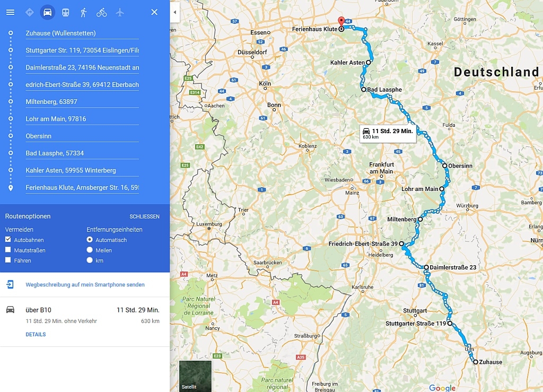
Task: Open route DETAILS link
Action: [36, 335]
